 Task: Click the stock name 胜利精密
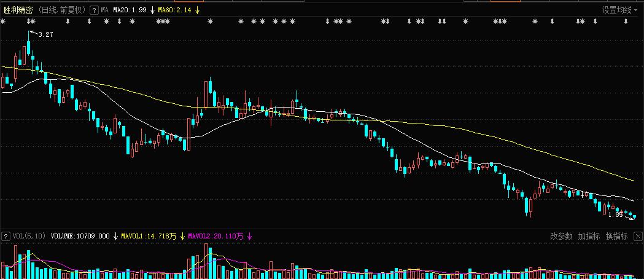click(18, 10)
